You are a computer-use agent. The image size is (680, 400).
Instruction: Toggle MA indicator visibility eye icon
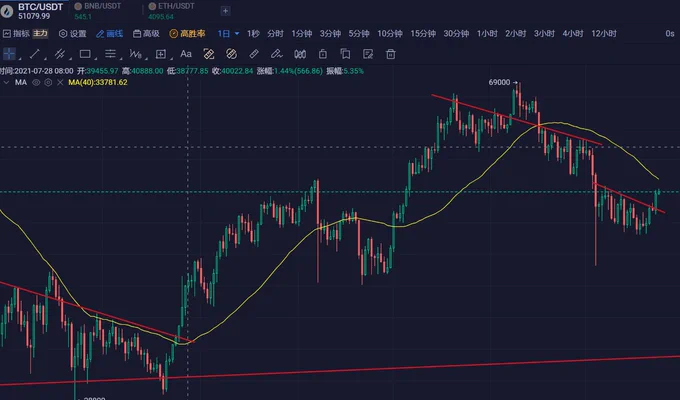point(36,82)
